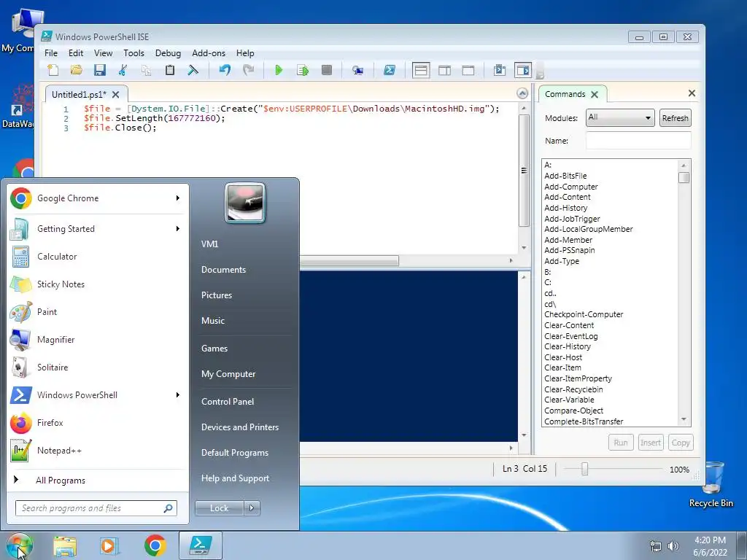Show script pane right layout icon
Image resolution: width=747 pixels, height=560 pixels.
click(444, 71)
